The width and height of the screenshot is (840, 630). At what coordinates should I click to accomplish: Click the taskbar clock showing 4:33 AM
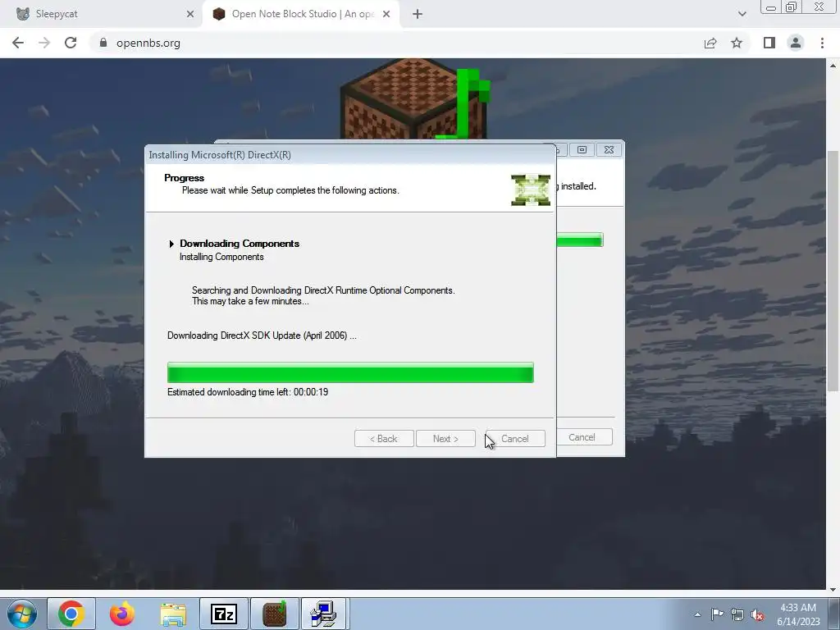pos(798,614)
